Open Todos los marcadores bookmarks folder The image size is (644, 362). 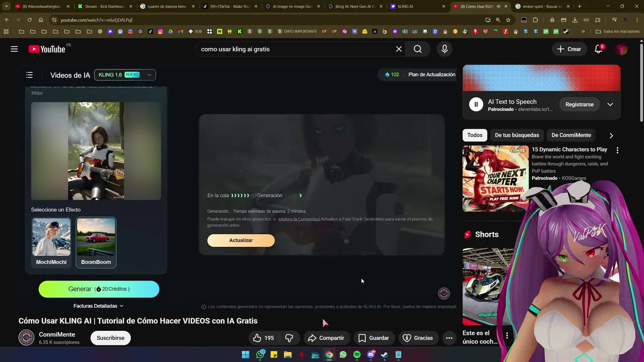pyautogui.click(x=617, y=31)
